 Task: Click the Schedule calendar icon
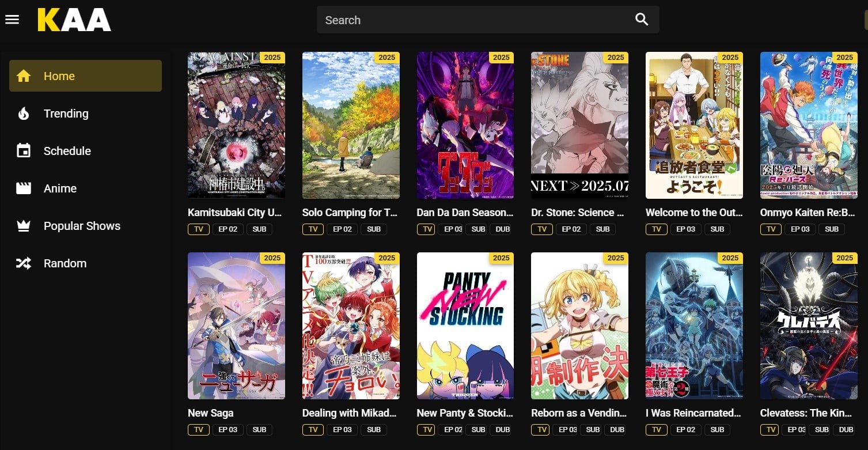(24, 151)
